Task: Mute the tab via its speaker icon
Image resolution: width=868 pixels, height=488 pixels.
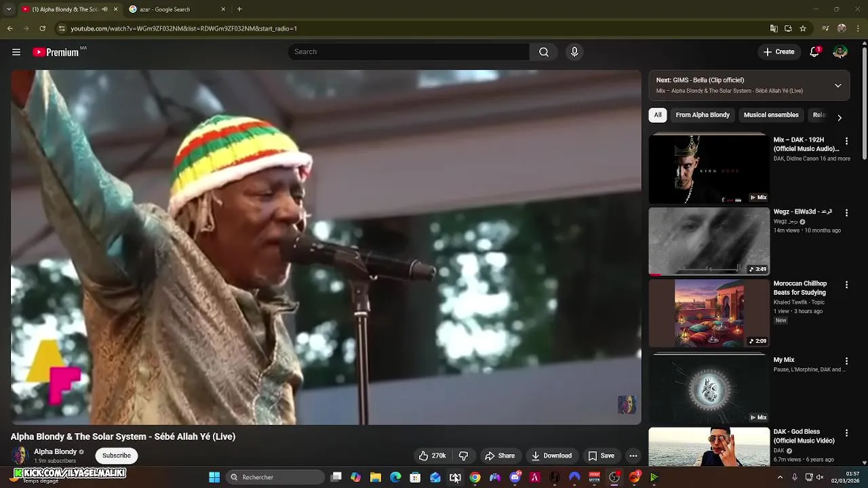Action: (104, 9)
